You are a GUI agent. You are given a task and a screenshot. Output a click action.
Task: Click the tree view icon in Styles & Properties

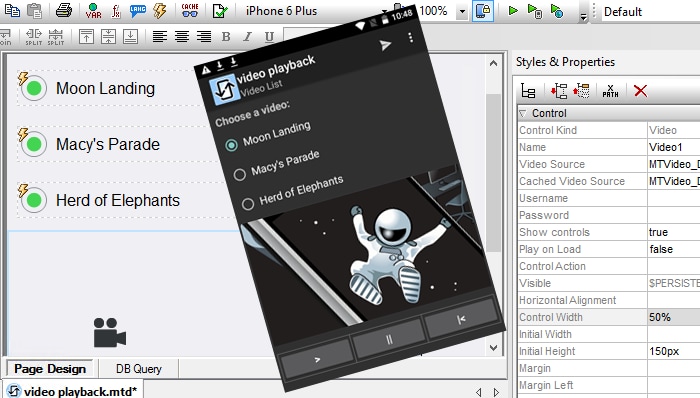click(529, 91)
